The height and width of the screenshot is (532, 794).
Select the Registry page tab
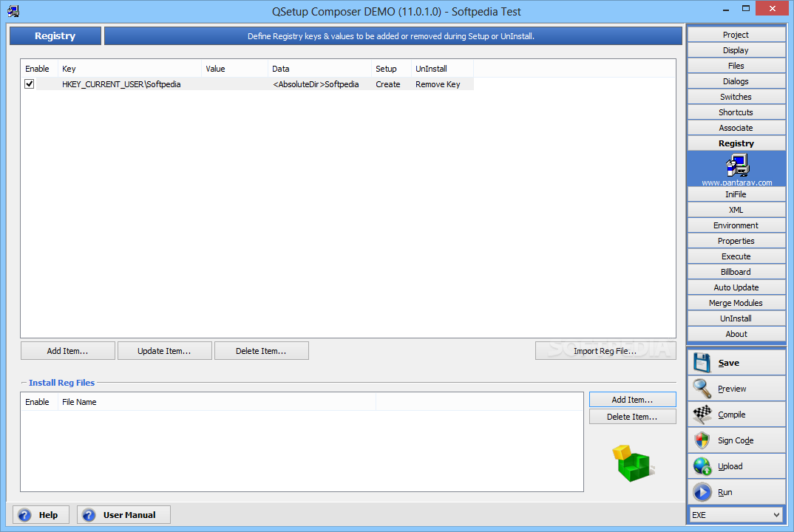click(x=736, y=143)
